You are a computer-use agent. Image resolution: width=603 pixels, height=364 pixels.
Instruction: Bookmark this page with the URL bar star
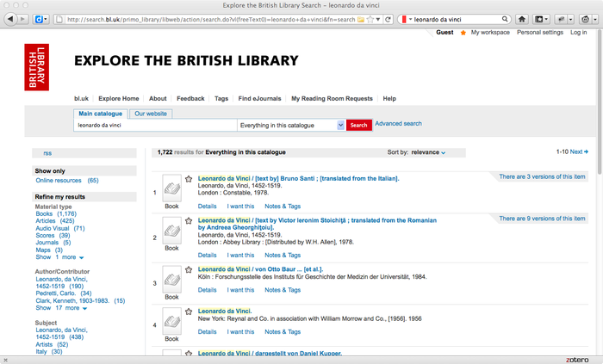tap(370, 19)
